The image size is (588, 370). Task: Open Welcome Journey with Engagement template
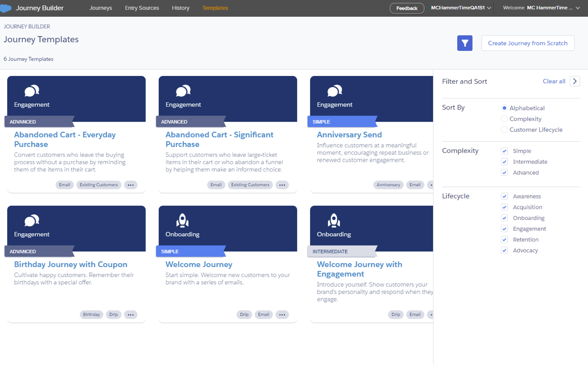359,269
